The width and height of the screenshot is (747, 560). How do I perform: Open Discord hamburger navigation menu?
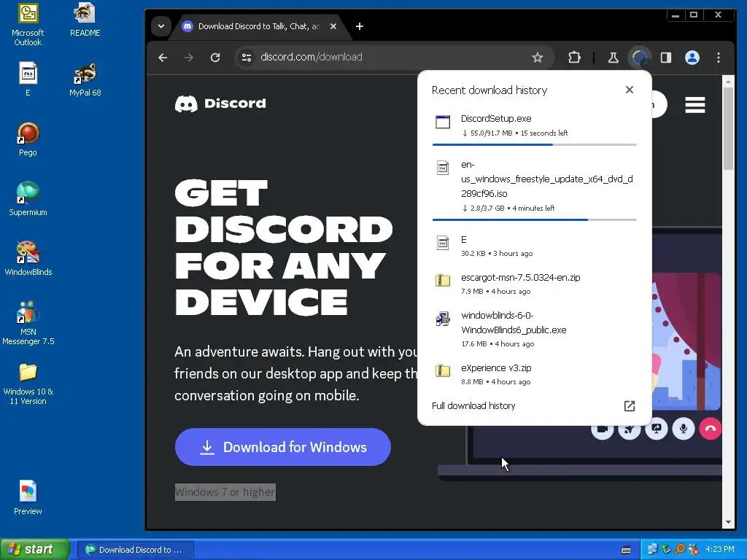pyautogui.click(x=695, y=105)
